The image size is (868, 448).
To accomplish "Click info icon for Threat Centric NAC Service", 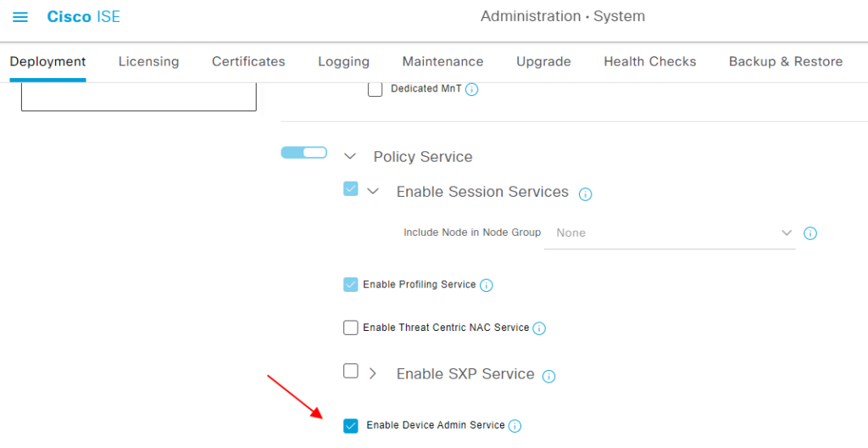I will point(539,328).
